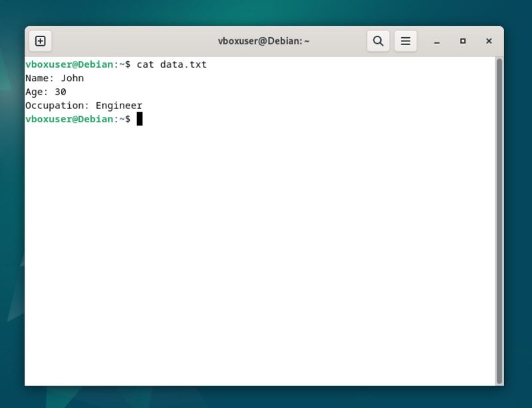Click the first vboxuser@Debian prompt
This screenshot has height=408, width=532.
tap(69, 64)
